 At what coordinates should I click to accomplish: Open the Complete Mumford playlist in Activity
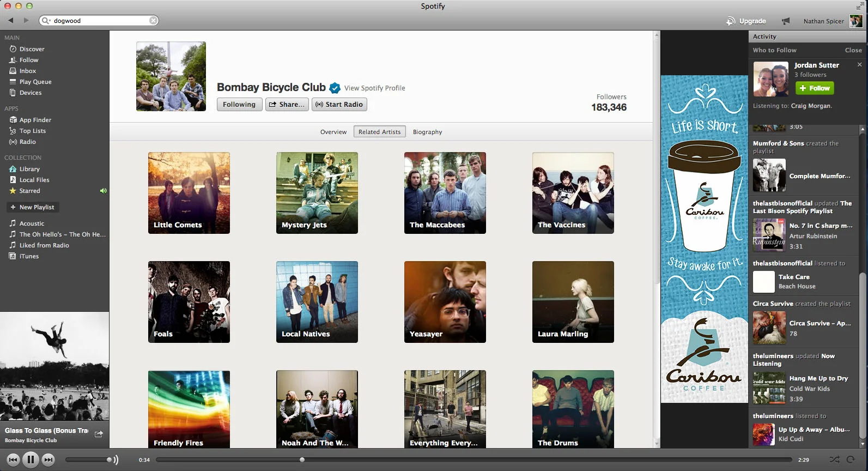pos(820,176)
